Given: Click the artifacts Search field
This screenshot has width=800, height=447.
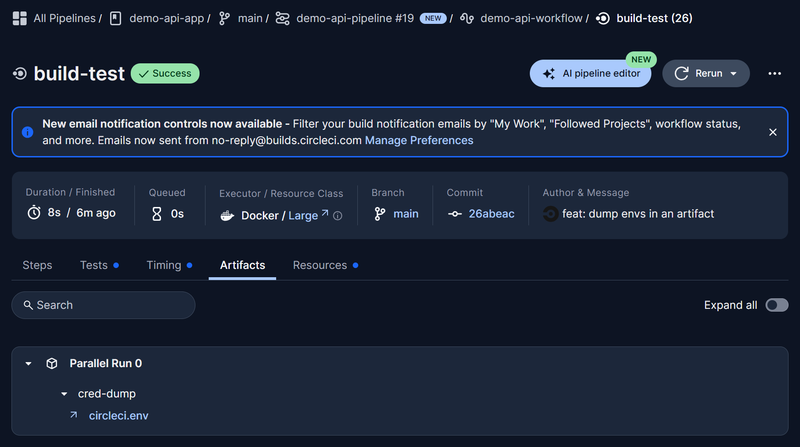Looking at the screenshot, I should (x=103, y=305).
